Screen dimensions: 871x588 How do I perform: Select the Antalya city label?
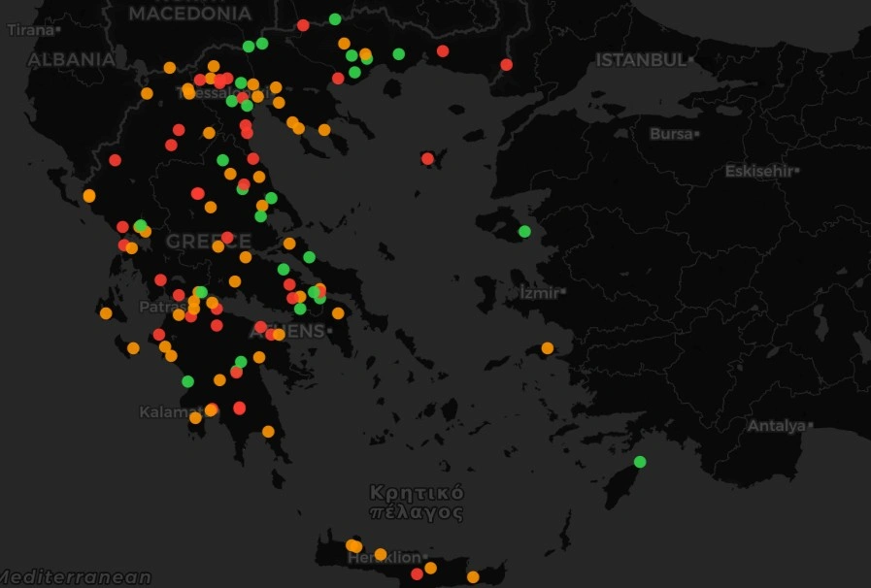776,426
